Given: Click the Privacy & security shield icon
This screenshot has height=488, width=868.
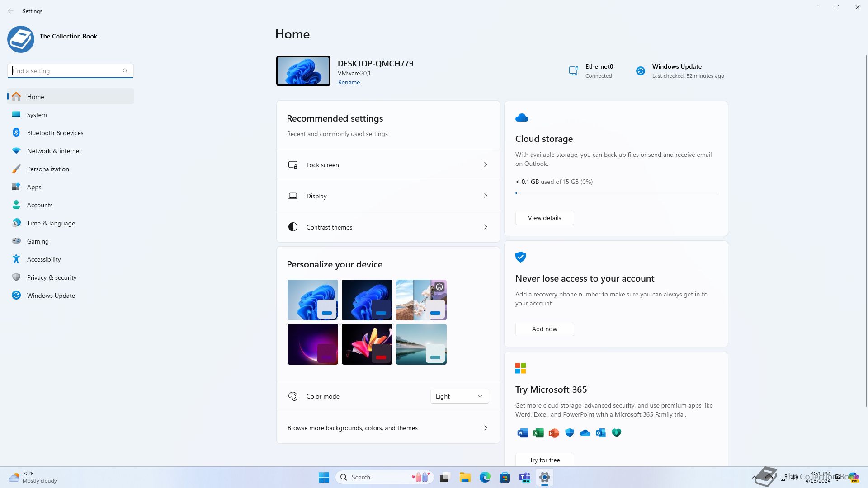Looking at the screenshot, I should (16, 277).
